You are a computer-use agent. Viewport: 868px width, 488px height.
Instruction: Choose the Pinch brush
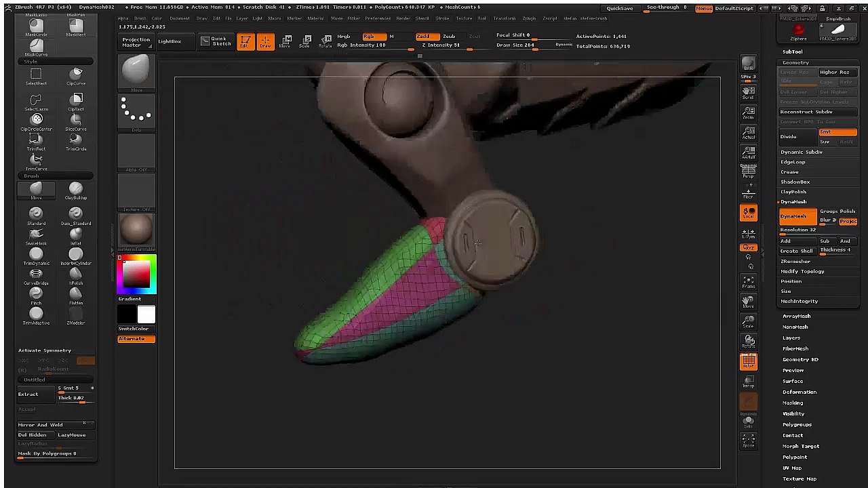point(36,296)
